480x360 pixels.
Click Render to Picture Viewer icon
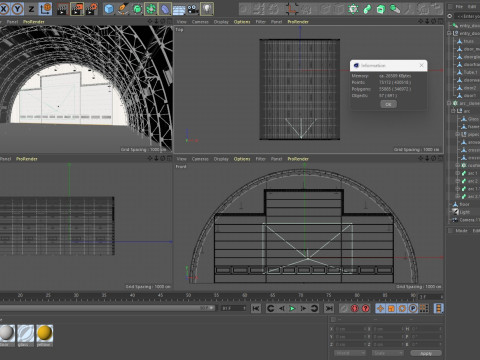coord(77,9)
